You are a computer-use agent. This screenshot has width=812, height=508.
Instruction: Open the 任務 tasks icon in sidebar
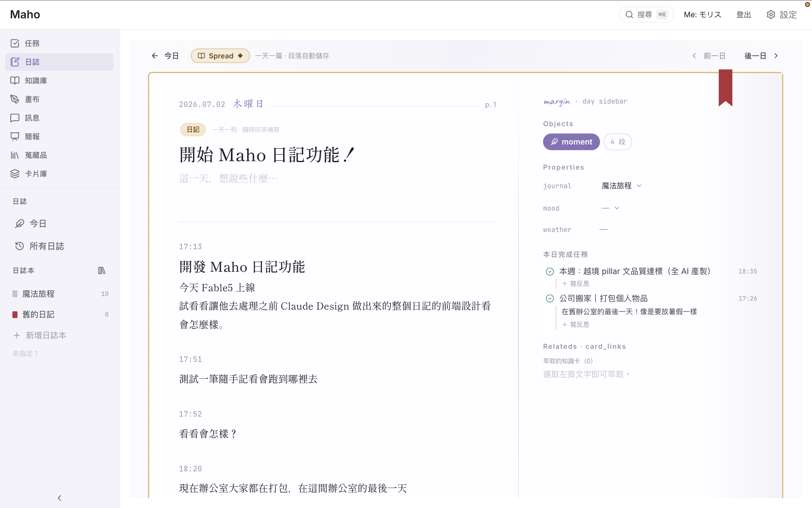tap(15, 43)
